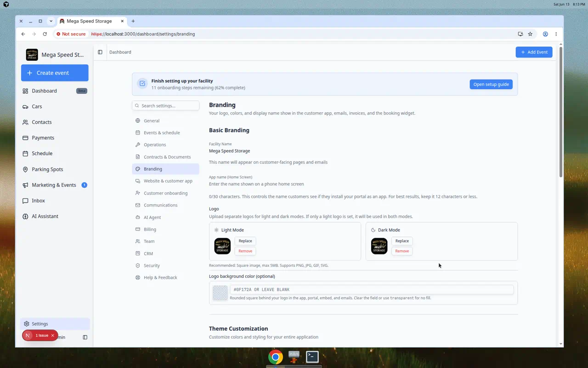Select Events & schedule settings
The width and height of the screenshot is (588, 368).
(x=165, y=132)
